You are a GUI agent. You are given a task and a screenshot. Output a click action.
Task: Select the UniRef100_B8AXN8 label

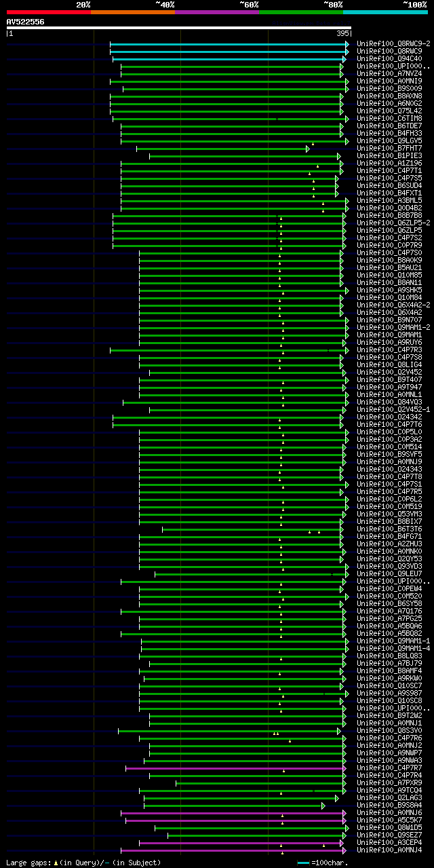click(x=390, y=96)
